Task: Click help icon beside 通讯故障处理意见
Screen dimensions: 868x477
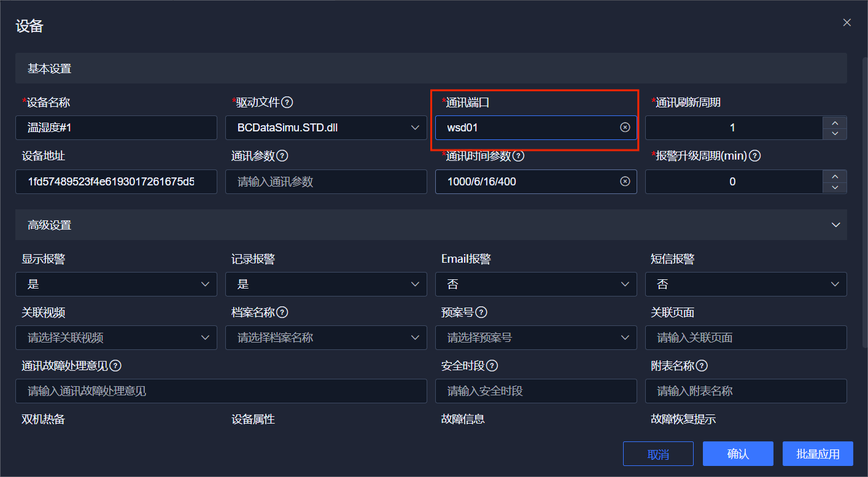Action: tap(115, 366)
